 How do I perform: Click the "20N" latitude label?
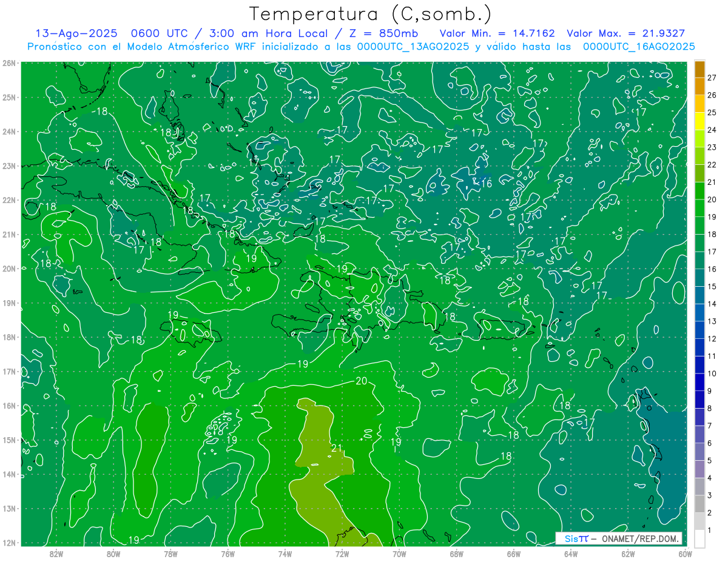[x=8, y=269]
